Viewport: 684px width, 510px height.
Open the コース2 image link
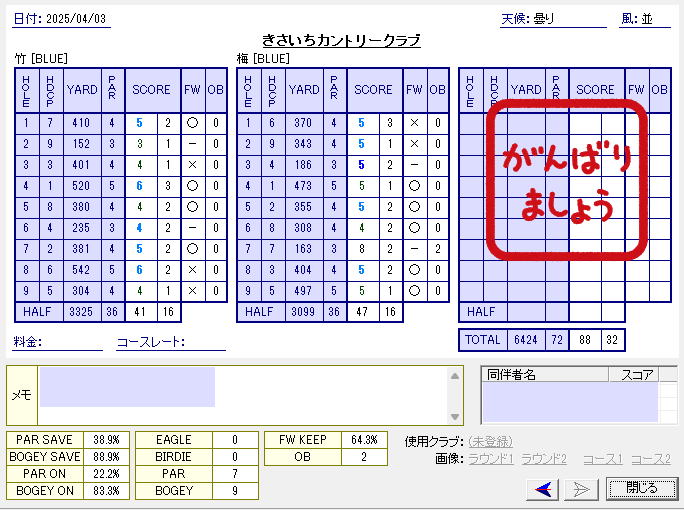650,459
